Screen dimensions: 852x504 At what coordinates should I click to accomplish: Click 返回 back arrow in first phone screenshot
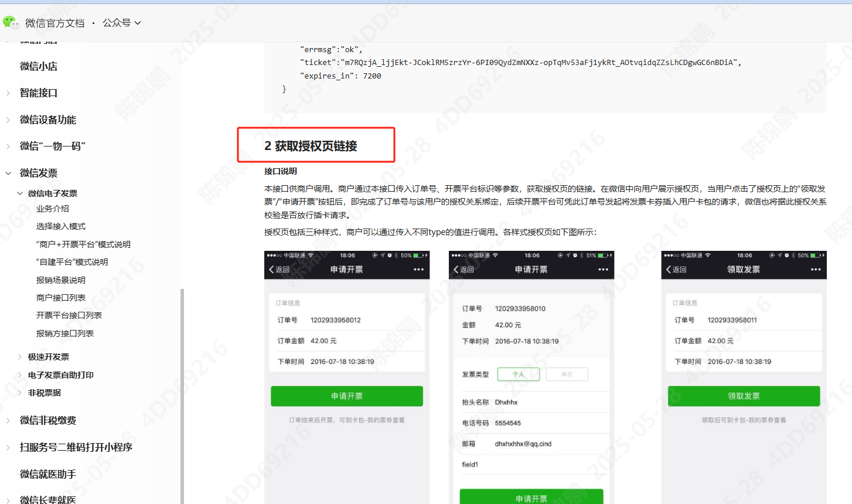279,270
